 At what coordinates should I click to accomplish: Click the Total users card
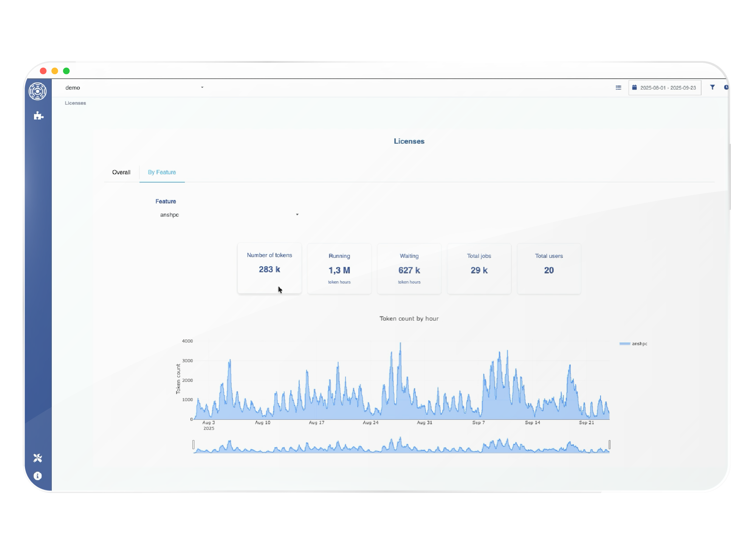pos(549,268)
